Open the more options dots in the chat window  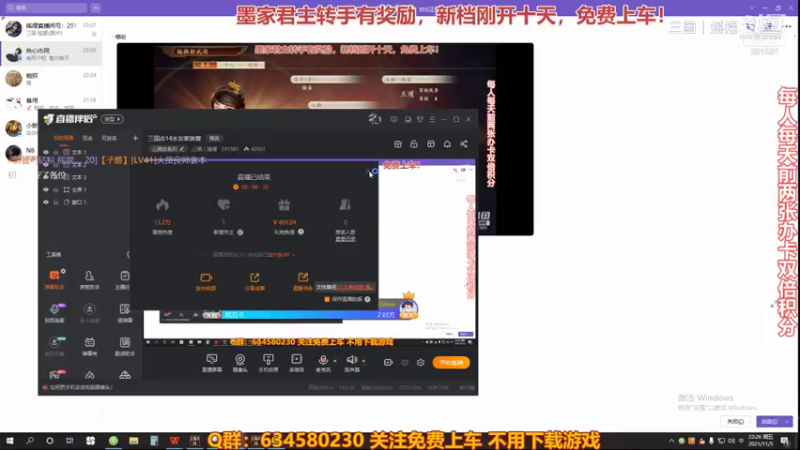click(x=788, y=27)
